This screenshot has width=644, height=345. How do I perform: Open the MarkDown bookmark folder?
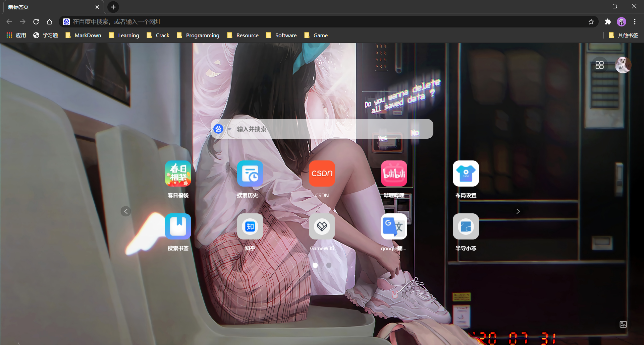tap(83, 35)
